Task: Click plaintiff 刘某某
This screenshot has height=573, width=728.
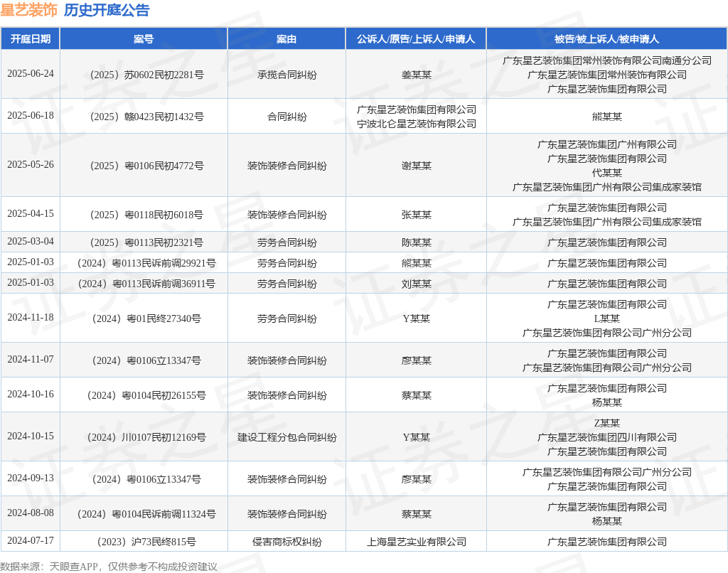Action: click(x=416, y=284)
